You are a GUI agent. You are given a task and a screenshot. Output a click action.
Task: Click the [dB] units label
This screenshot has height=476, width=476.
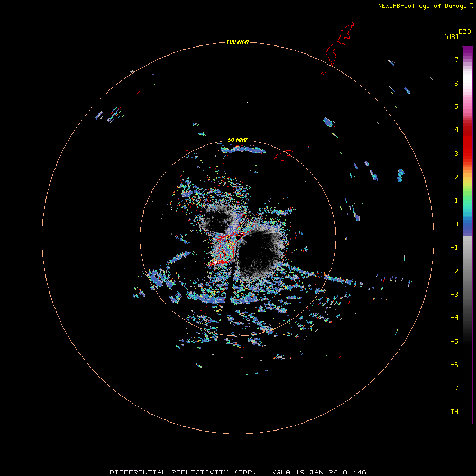tap(451, 36)
